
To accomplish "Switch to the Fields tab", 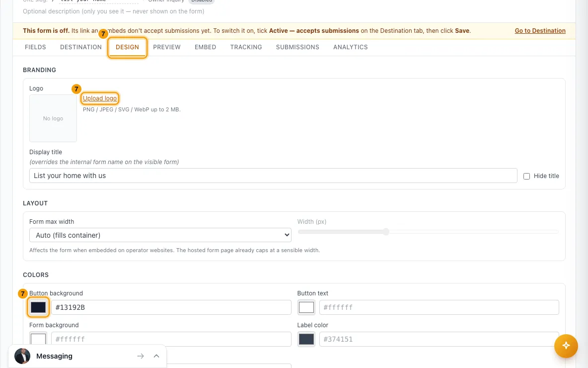I will tap(35, 47).
